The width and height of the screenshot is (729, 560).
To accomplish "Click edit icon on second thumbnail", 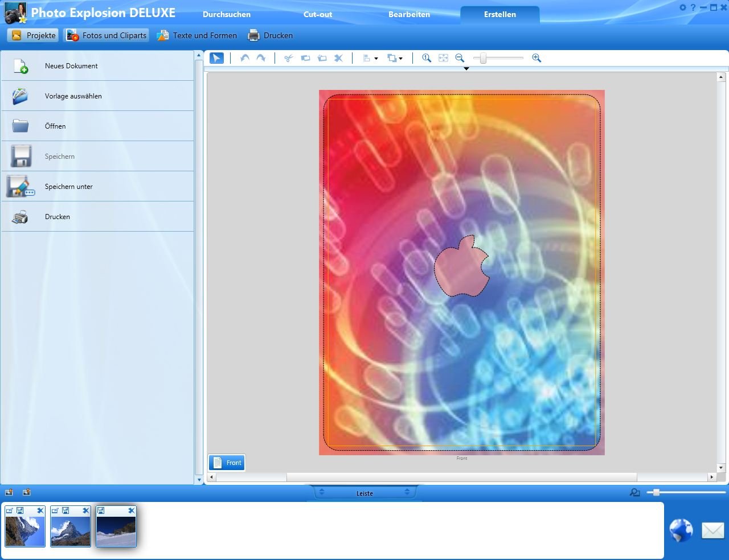I will 55,510.
